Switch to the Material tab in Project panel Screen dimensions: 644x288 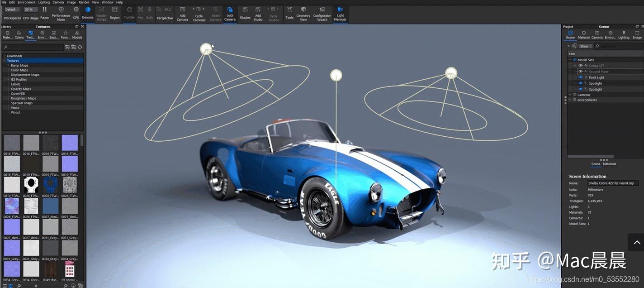[x=583, y=35]
